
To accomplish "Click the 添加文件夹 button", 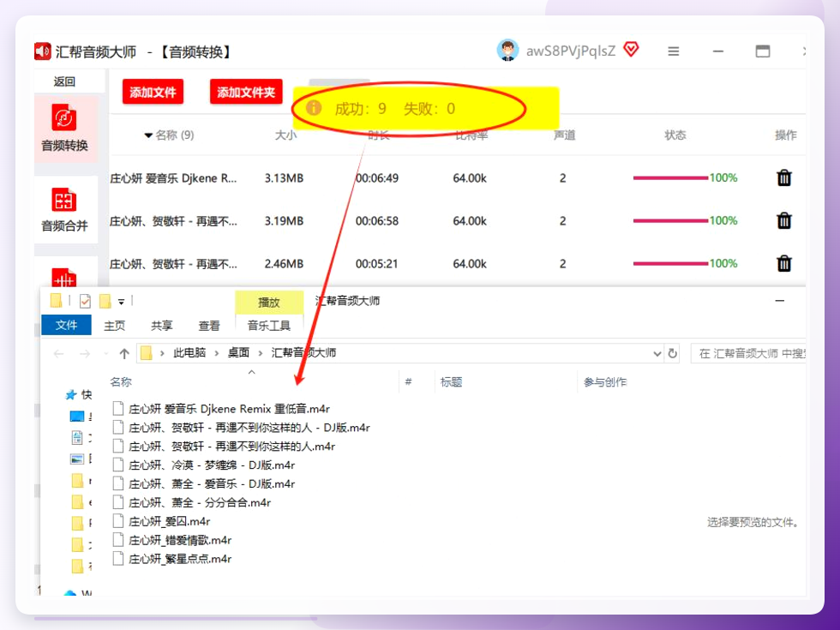I will coord(246,93).
